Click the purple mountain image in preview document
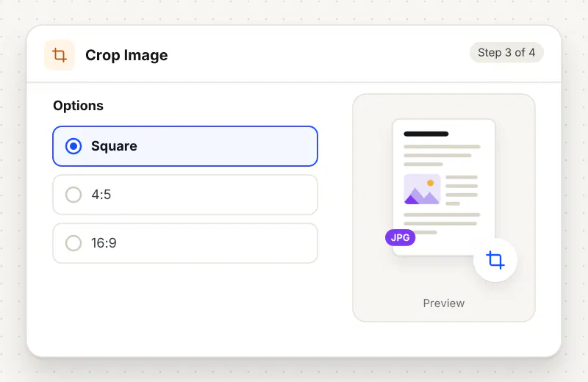This screenshot has width=588, height=382. click(422, 190)
